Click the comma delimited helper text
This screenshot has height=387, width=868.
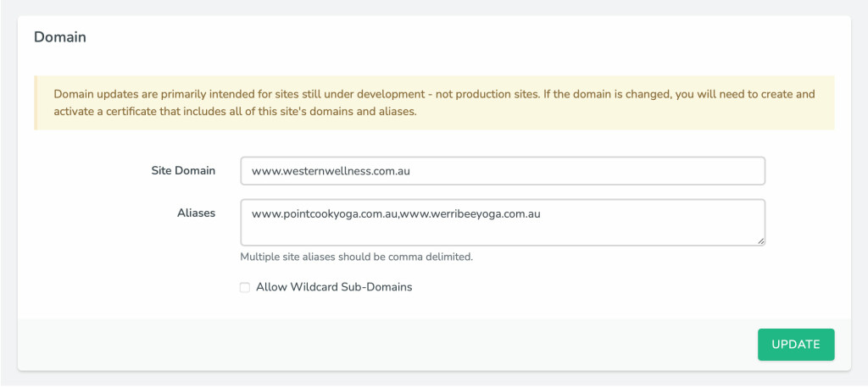pos(356,257)
